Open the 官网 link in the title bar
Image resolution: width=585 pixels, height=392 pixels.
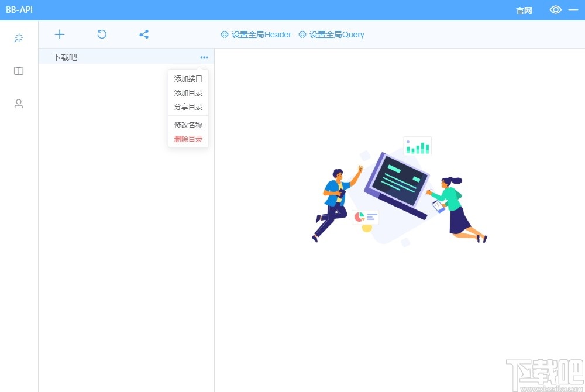point(524,10)
